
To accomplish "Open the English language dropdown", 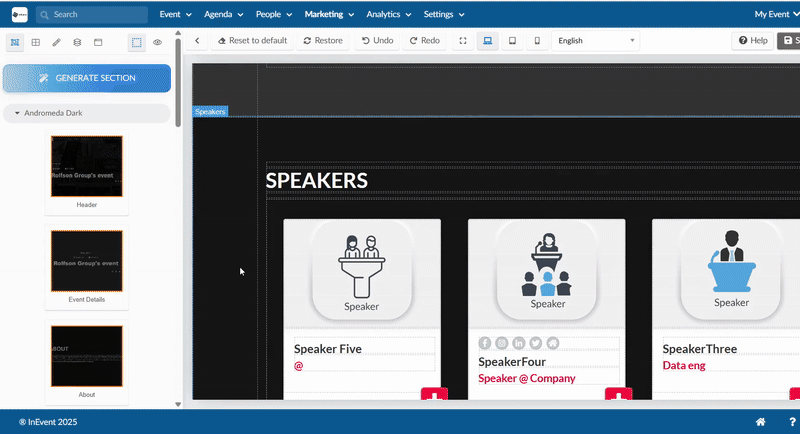I will tap(595, 41).
